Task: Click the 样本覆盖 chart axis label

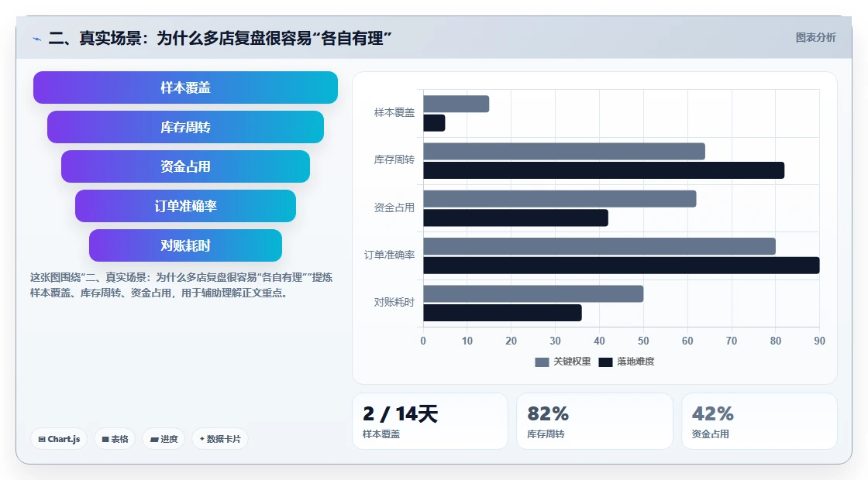Action: coord(394,113)
